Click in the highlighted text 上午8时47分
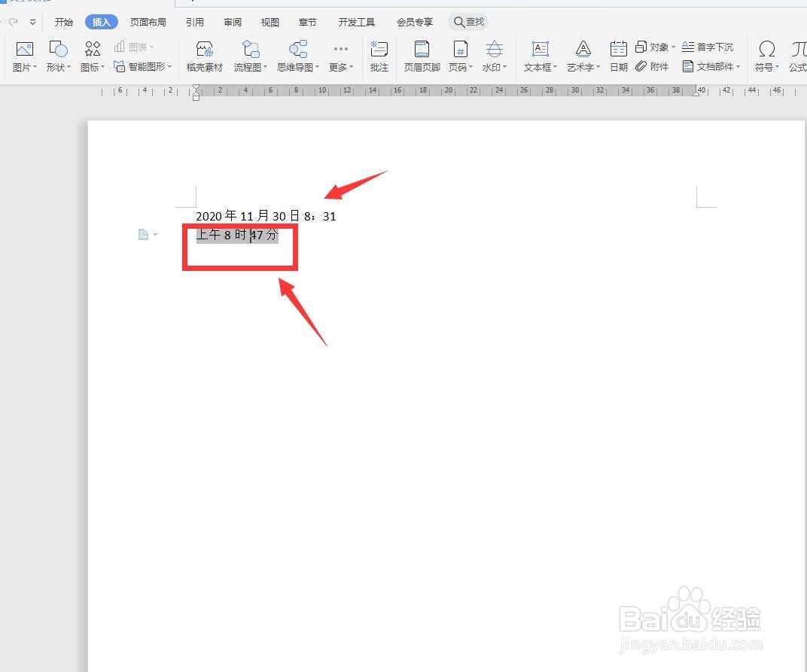This screenshot has height=672, width=807. click(237, 235)
